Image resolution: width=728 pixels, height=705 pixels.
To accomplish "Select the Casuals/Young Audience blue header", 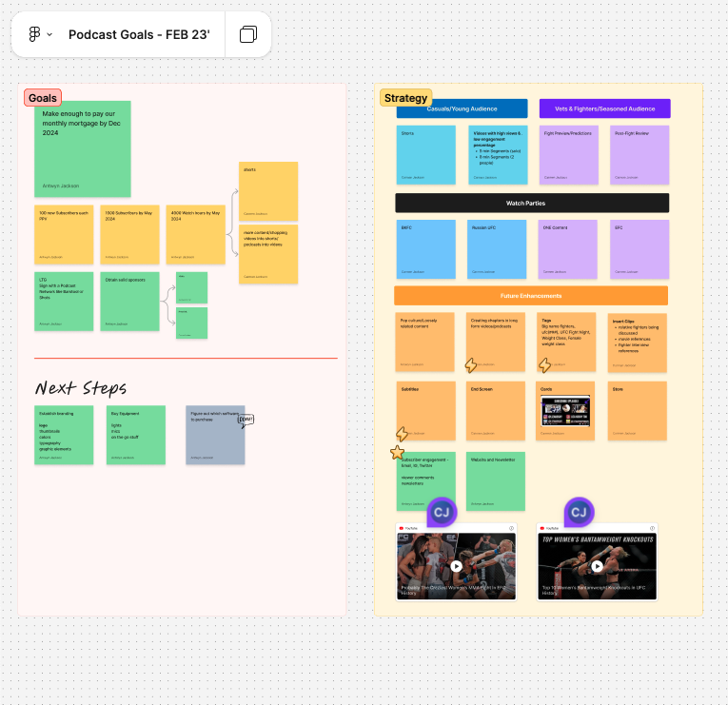I will tap(462, 108).
